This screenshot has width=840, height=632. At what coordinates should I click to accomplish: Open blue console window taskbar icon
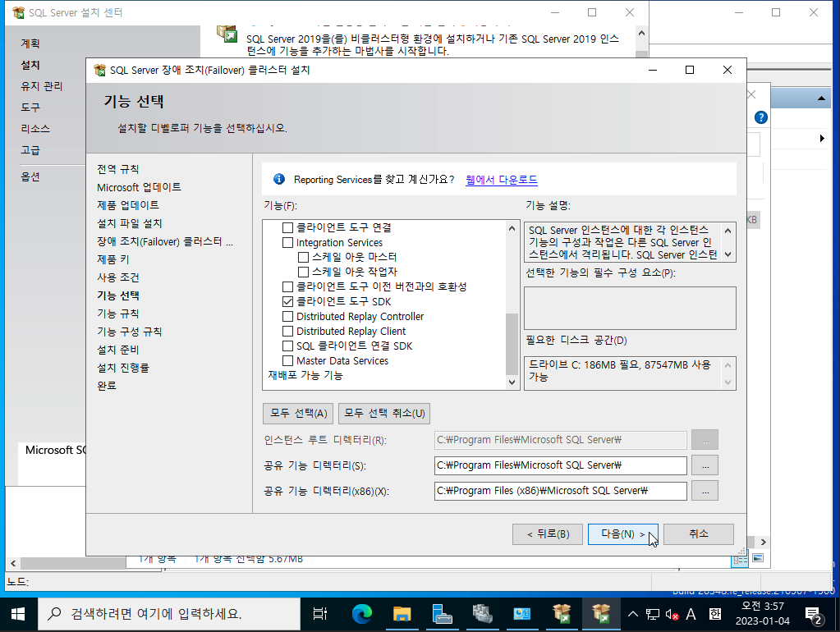coord(521,614)
